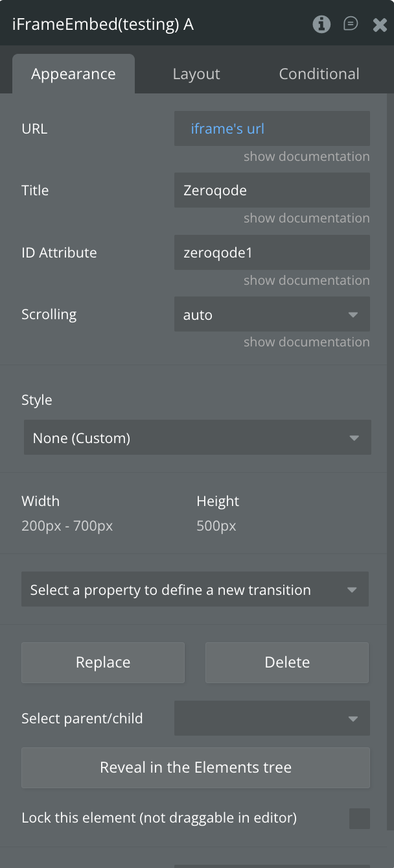Viewport: 394px width, 868px height.
Task: Open the Select parent/child dropdown
Action: (x=272, y=718)
